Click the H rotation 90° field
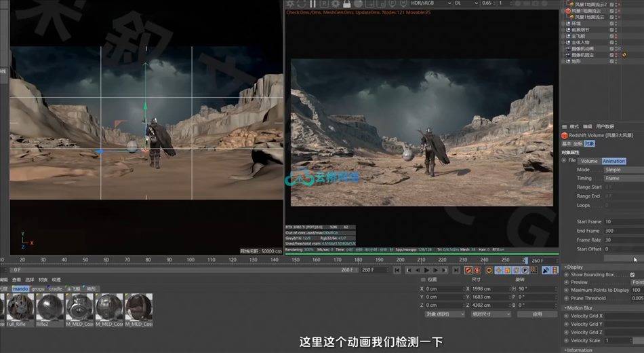Viewport: 644px width, 353px height. click(x=537, y=289)
